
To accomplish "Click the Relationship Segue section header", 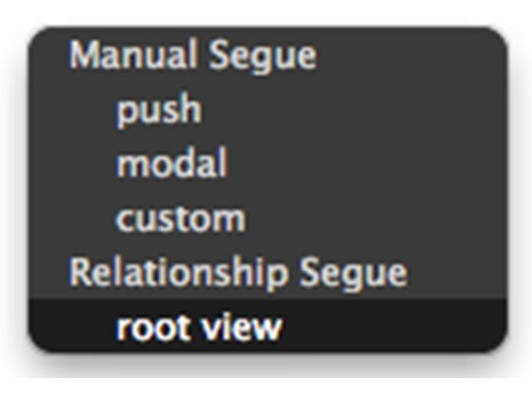I will (238, 273).
